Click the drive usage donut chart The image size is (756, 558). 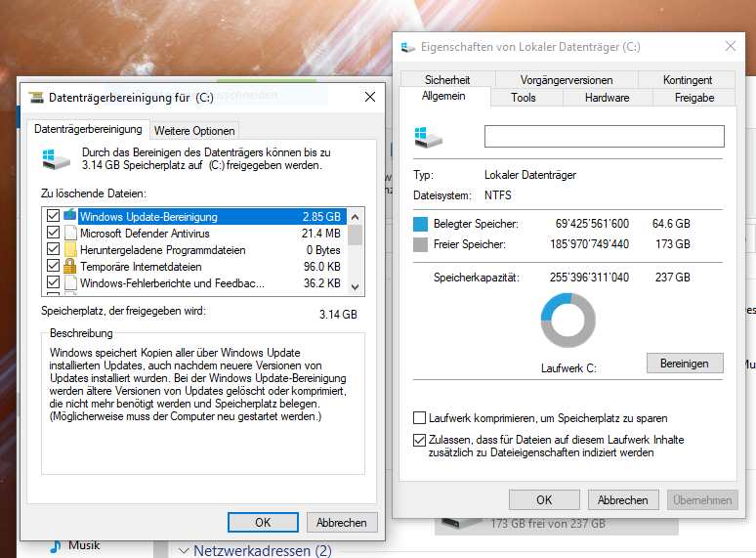click(568, 321)
